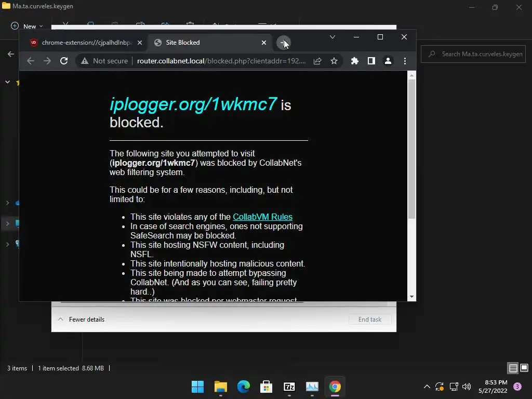Go back in File Explorer
The width and height of the screenshot is (532, 399).
[x=11, y=54]
